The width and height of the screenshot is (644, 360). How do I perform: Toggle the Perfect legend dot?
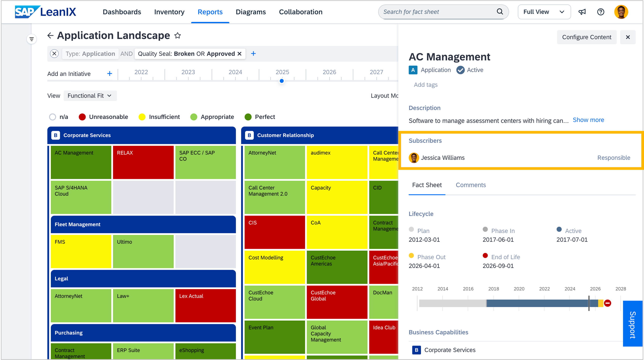point(248,117)
